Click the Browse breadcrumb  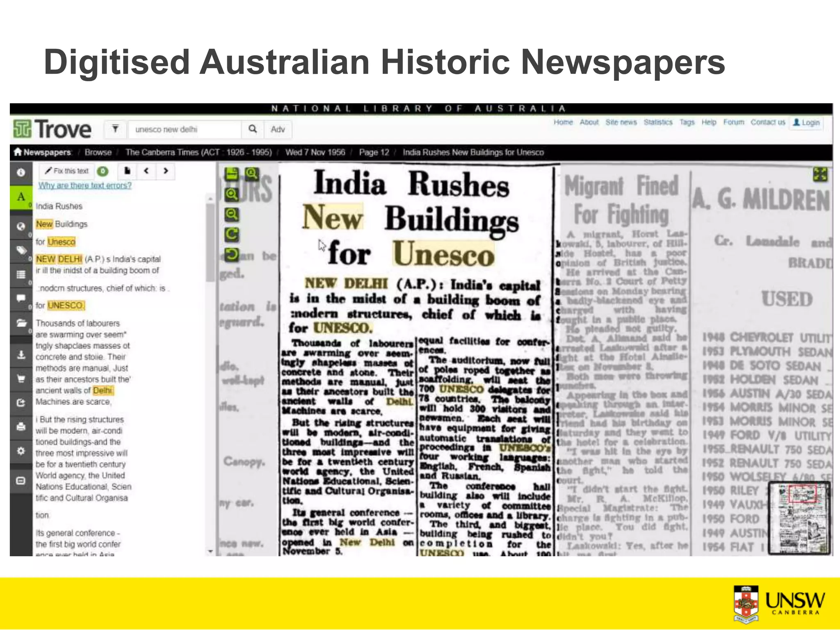98,152
